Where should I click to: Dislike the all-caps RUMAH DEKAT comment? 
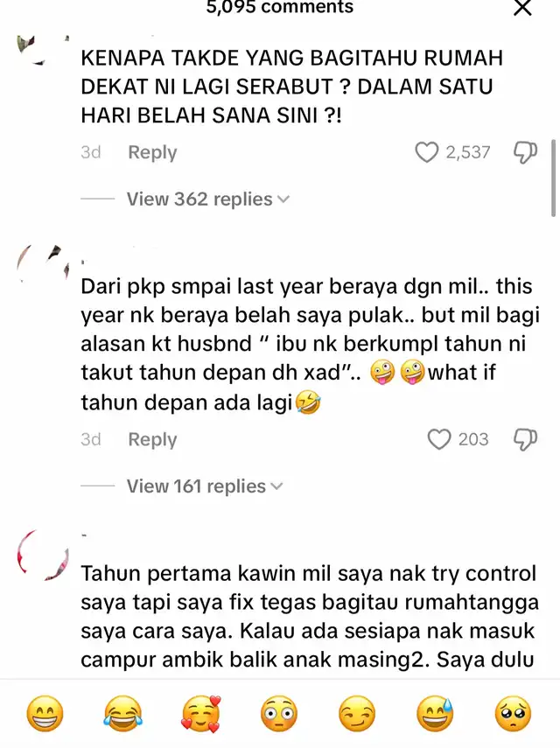[x=525, y=152]
